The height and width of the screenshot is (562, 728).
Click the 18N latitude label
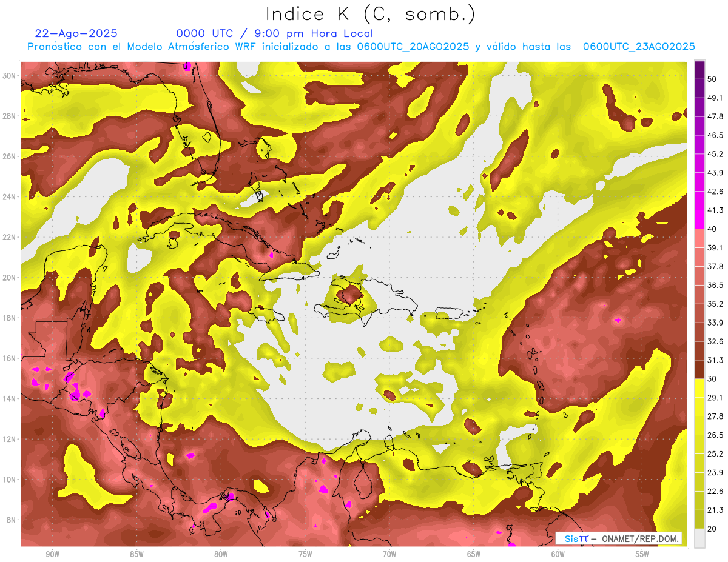[x=9, y=318]
